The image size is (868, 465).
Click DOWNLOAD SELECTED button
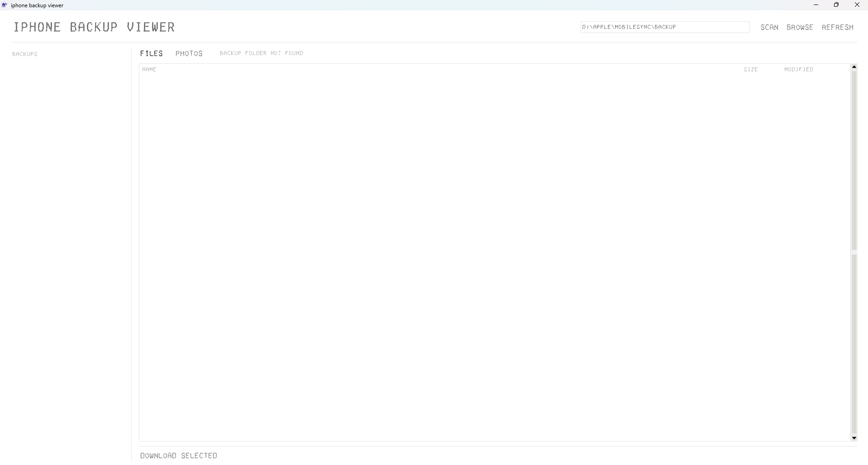pos(179,456)
